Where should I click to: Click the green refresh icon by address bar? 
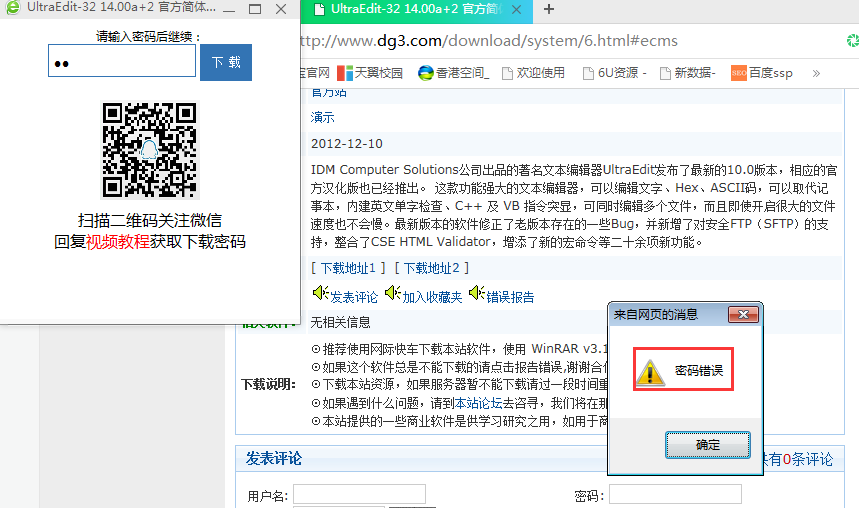click(853, 40)
